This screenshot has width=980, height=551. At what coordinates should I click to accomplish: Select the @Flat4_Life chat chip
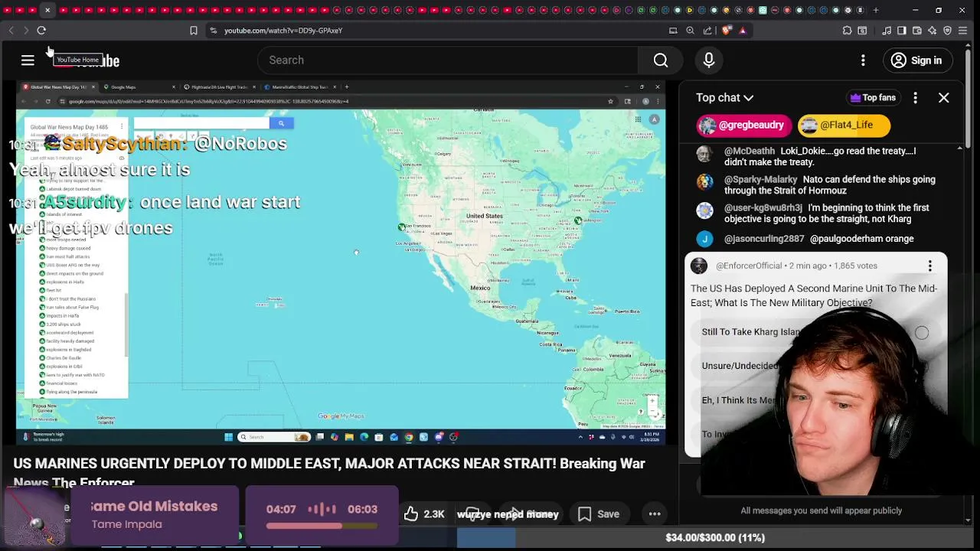(844, 125)
